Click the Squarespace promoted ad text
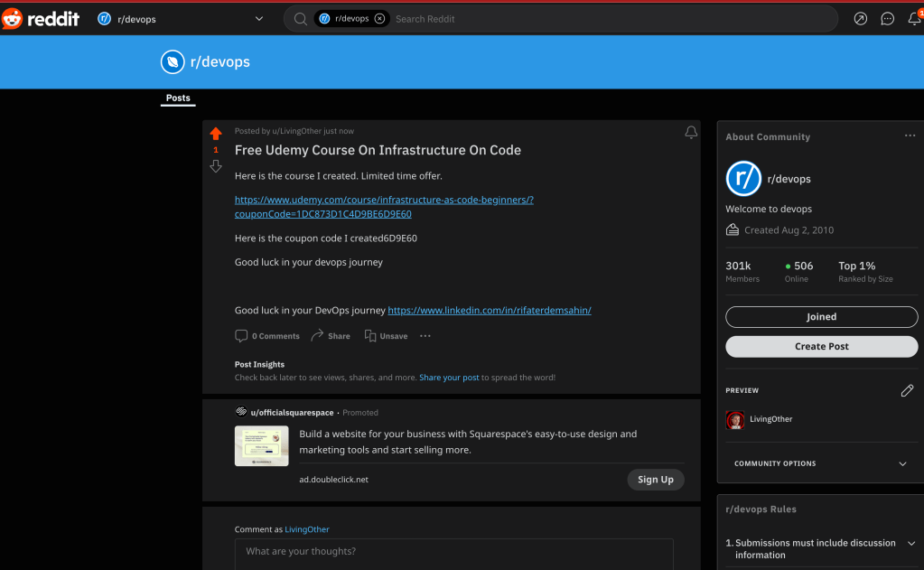Image resolution: width=924 pixels, height=570 pixels. 468,442
